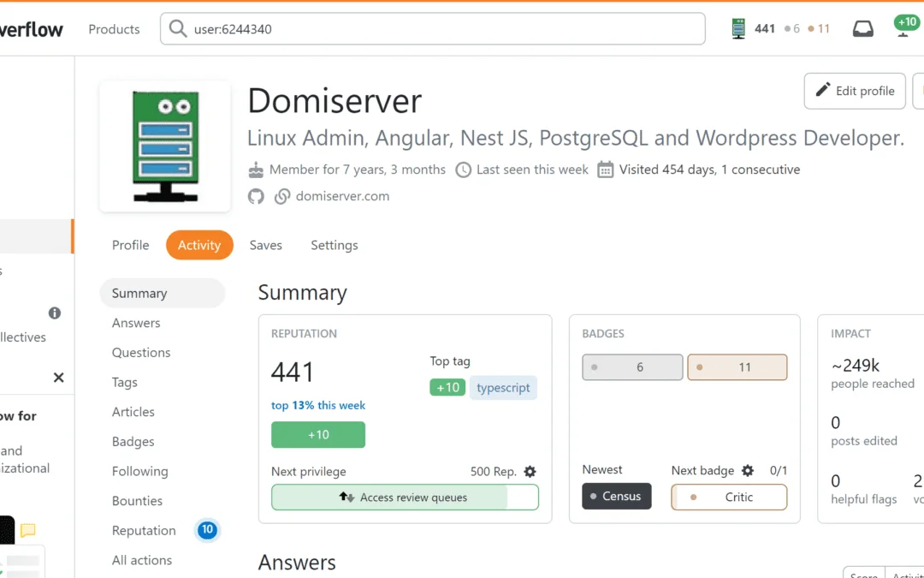Screen dimensions: 924x578
Task: Click the Edit profile button
Action: 854,91
